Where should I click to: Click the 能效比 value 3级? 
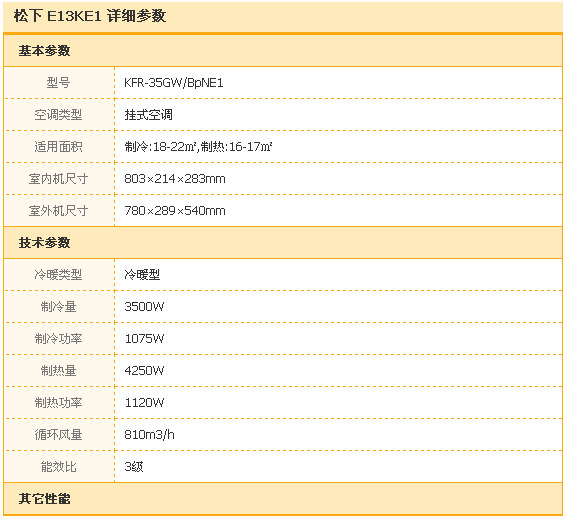[134, 466]
